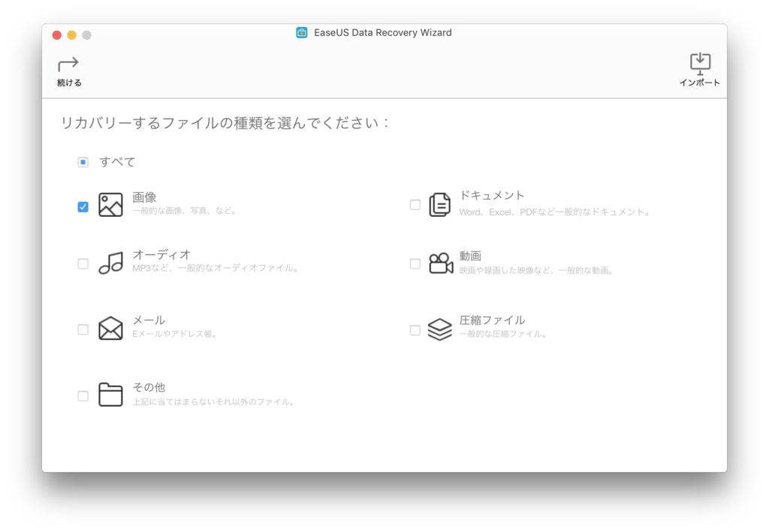The image size is (769, 532).
Task: Open the インポート import icon
Action: [x=700, y=63]
